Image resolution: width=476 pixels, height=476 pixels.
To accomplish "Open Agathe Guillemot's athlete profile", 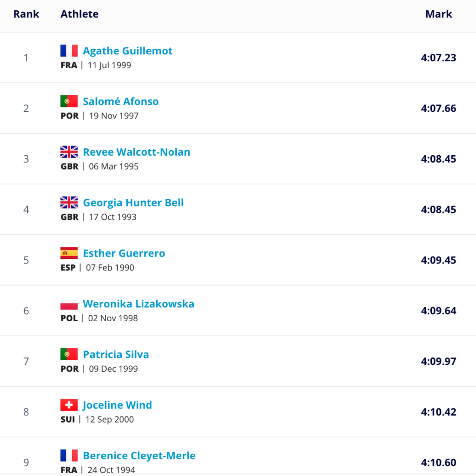I will (x=127, y=51).
